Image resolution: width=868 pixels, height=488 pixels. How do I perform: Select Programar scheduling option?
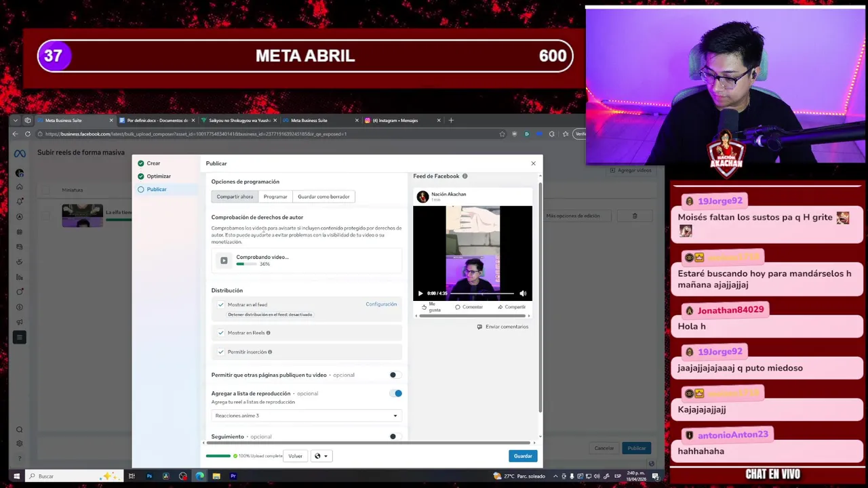coord(275,197)
